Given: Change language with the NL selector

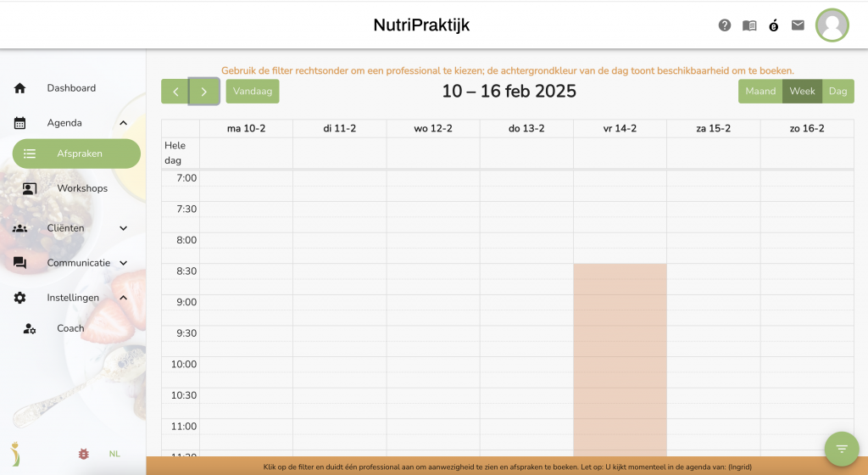Looking at the screenshot, I should (114, 454).
